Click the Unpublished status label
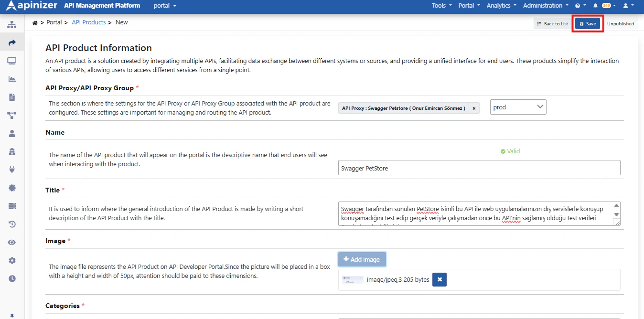644x319 pixels. pyautogui.click(x=621, y=24)
